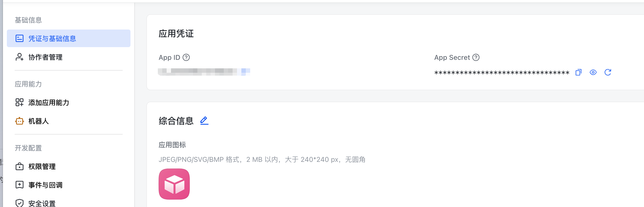This screenshot has width=644, height=207.
Task: Click the 协作者管理 person-add icon
Action: pos(20,57)
